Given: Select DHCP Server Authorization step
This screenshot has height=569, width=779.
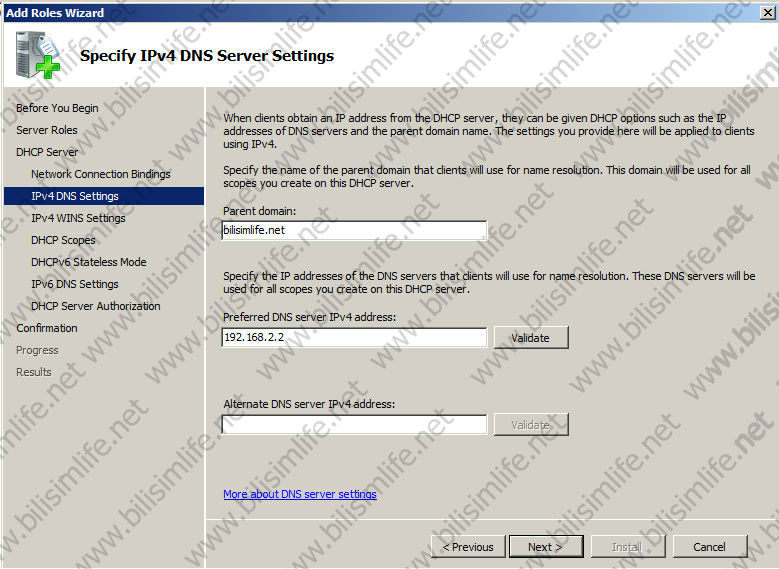Looking at the screenshot, I should click(x=96, y=306).
